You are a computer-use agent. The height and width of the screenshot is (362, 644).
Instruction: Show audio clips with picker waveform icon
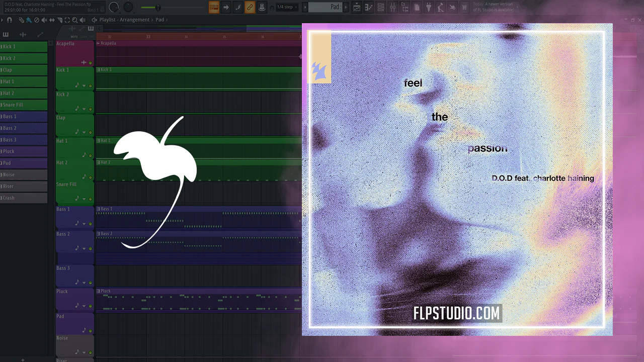click(23, 35)
